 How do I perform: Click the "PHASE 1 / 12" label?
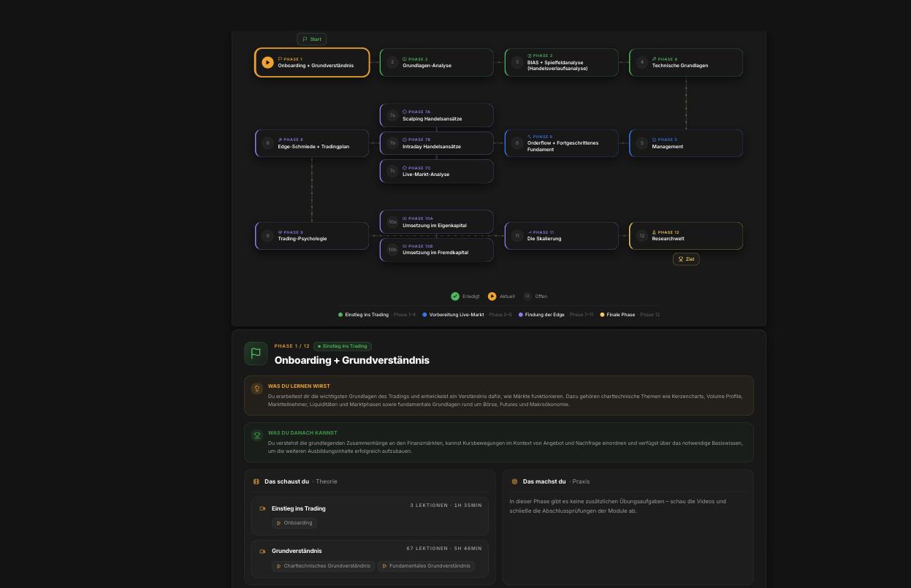point(292,346)
